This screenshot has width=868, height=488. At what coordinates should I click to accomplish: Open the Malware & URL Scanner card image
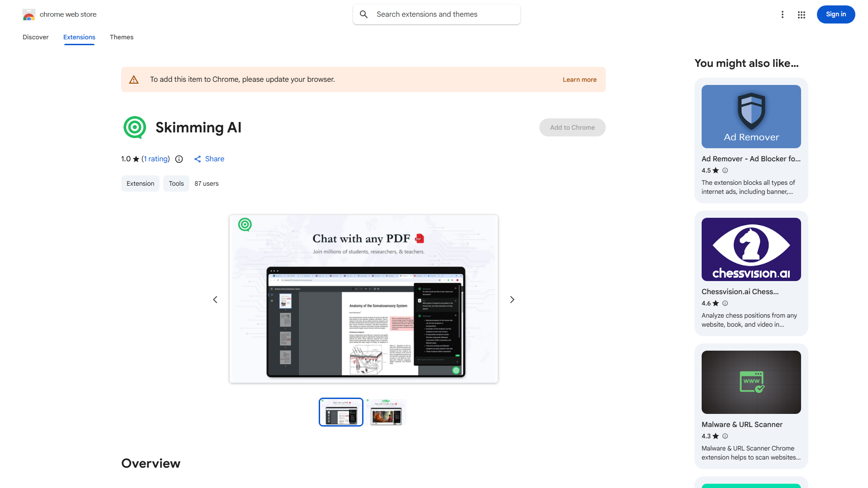tap(751, 382)
